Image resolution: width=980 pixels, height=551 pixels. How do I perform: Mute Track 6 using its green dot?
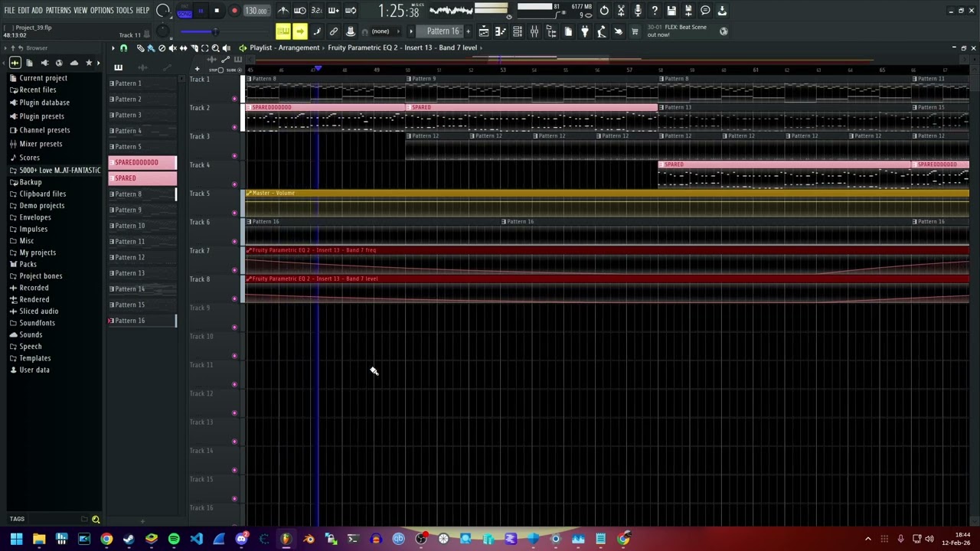[x=234, y=242]
